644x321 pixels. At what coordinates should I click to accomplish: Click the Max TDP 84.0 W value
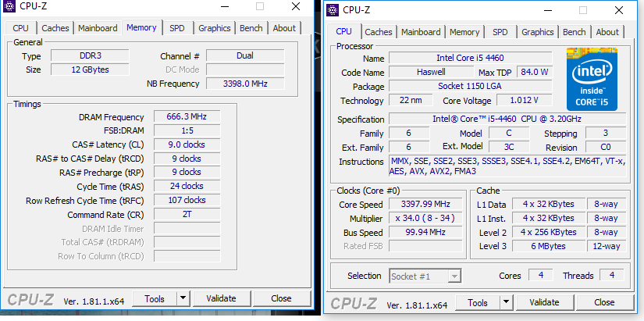535,72
